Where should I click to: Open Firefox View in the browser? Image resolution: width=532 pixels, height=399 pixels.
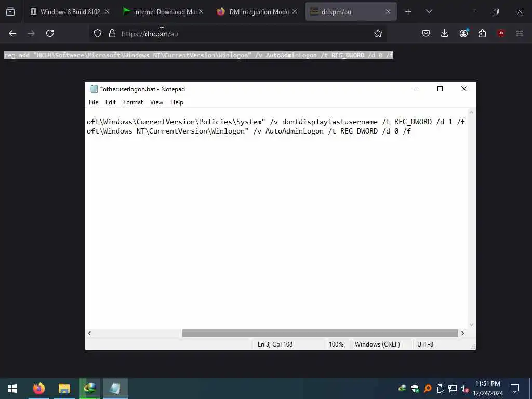(10, 11)
